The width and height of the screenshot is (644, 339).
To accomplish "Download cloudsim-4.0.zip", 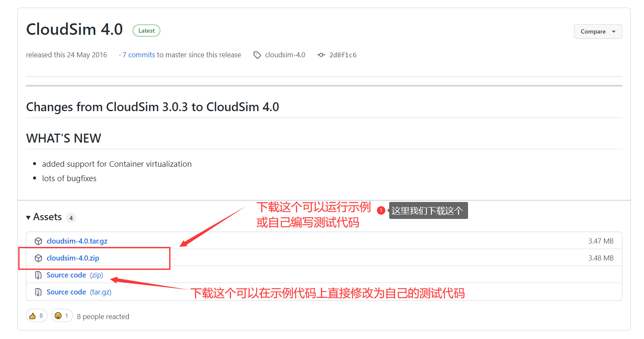I will [x=73, y=258].
